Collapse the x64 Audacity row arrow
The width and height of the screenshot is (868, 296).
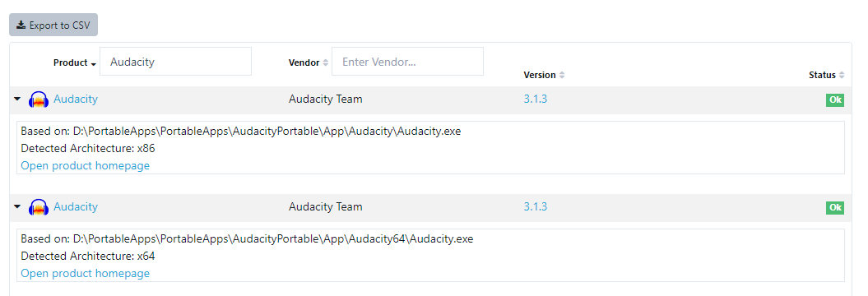pos(17,206)
